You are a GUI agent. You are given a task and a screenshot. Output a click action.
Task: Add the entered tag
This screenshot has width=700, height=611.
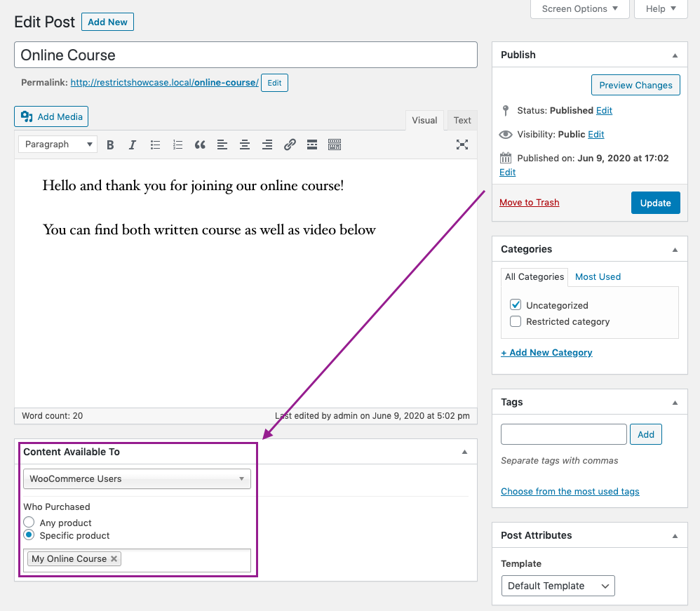pyautogui.click(x=645, y=435)
